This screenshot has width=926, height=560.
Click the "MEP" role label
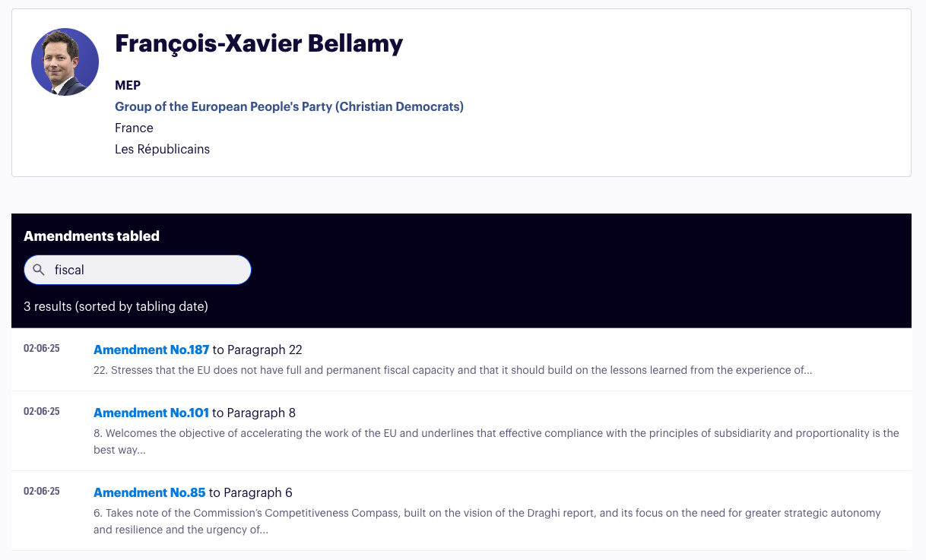128,85
